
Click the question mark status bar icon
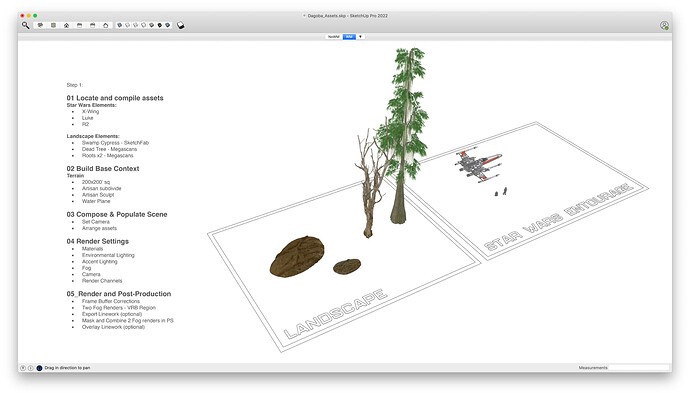pyautogui.click(x=23, y=368)
